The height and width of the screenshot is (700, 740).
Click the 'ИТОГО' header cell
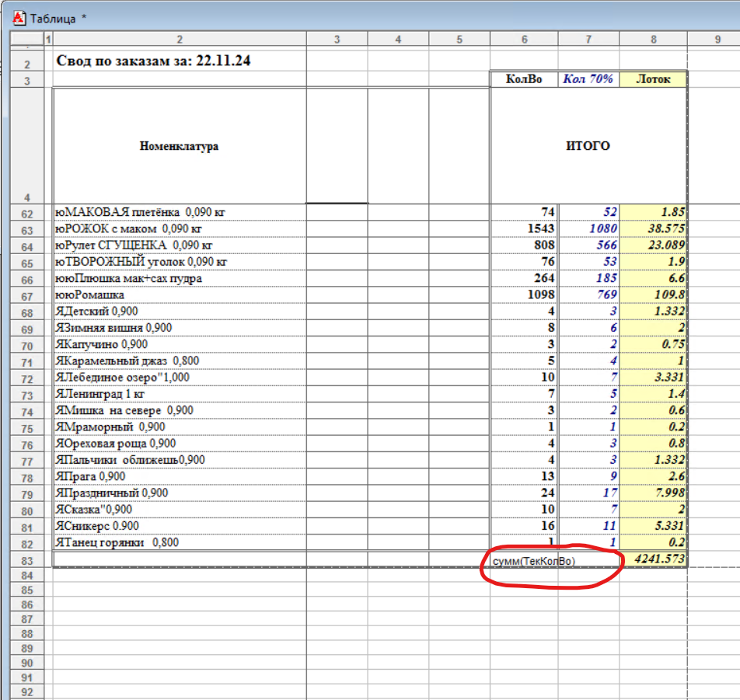pos(588,146)
